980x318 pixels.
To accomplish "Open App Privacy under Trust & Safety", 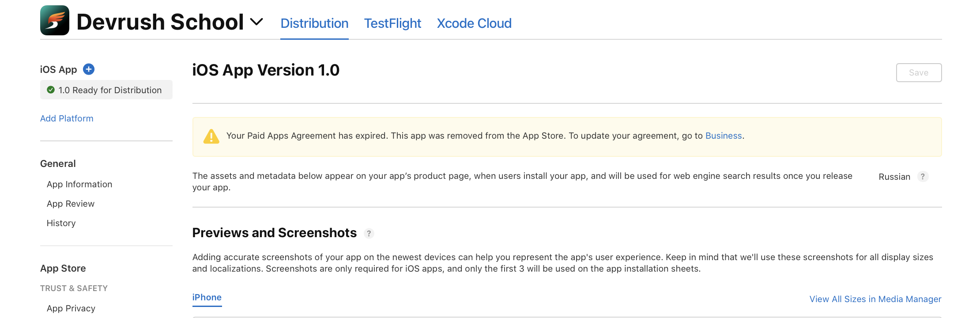I will pos(71,308).
